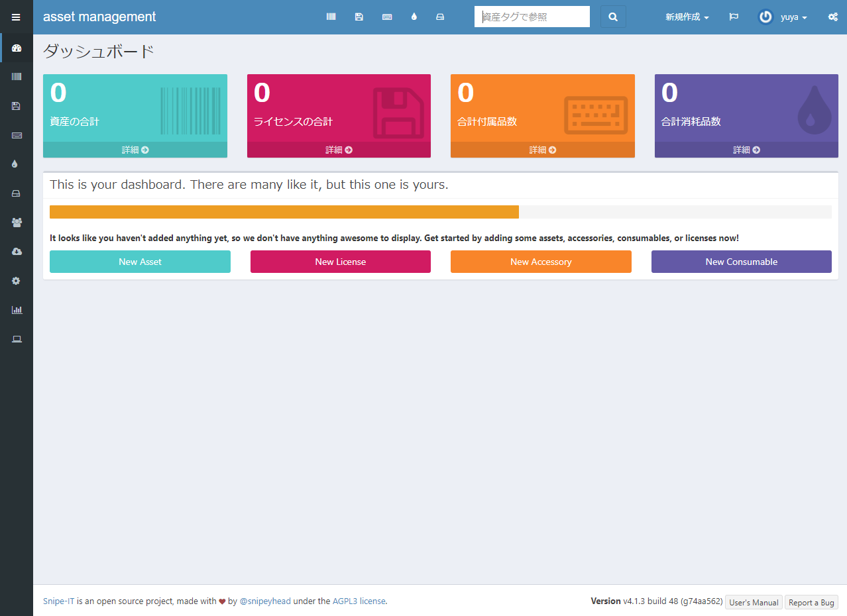This screenshot has height=616, width=847.
Task: Select ダッシュボード in the sidebar
Action: point(16,48)
